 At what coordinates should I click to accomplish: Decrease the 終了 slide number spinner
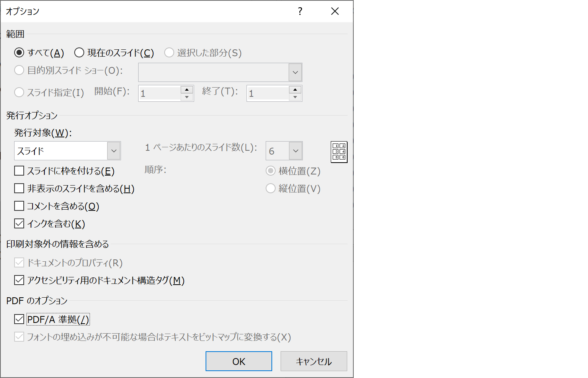(295, 97)
